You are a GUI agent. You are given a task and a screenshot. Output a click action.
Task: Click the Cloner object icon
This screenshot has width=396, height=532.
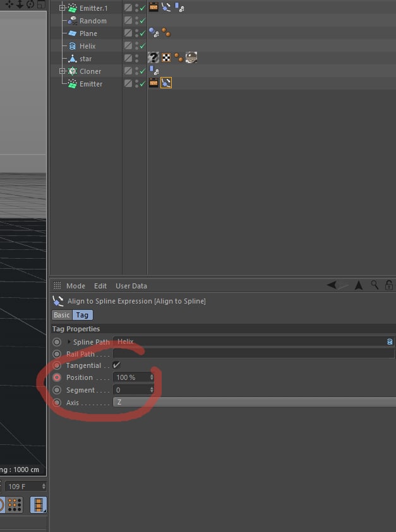73,71
